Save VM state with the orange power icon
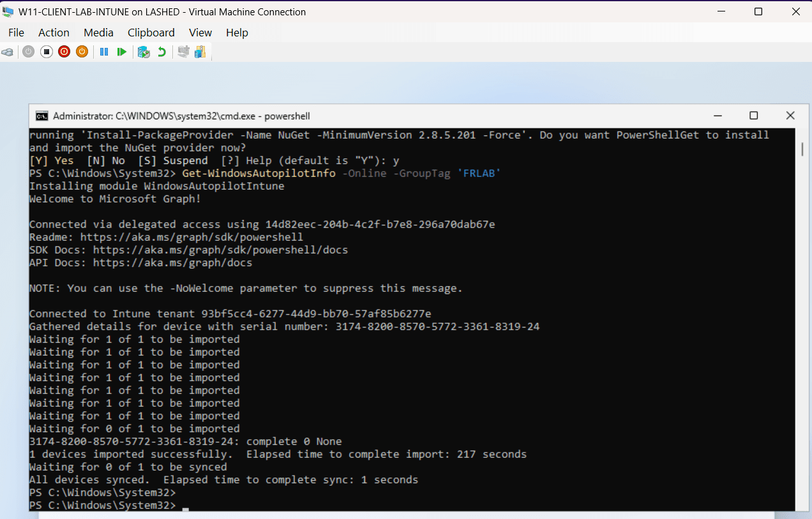Image resolution: width=812 pixels, height=519 pixels. coord(82,52)
